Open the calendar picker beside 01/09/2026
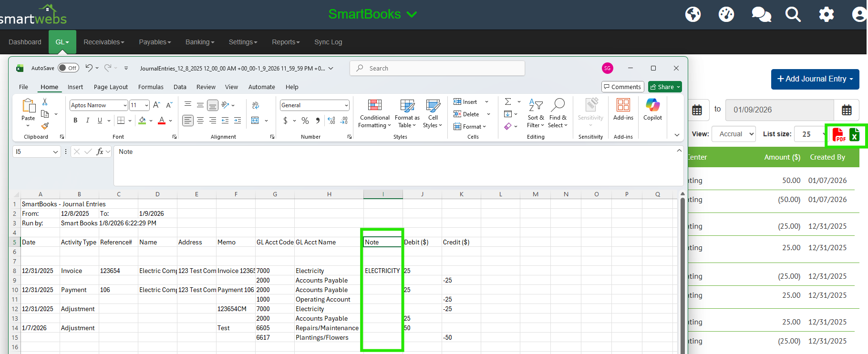This screenshot has height=354, width=868. coord(847,110)
